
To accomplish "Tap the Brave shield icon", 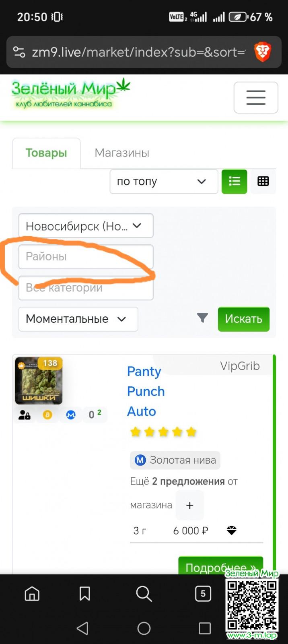I will [x=263, y=52].
